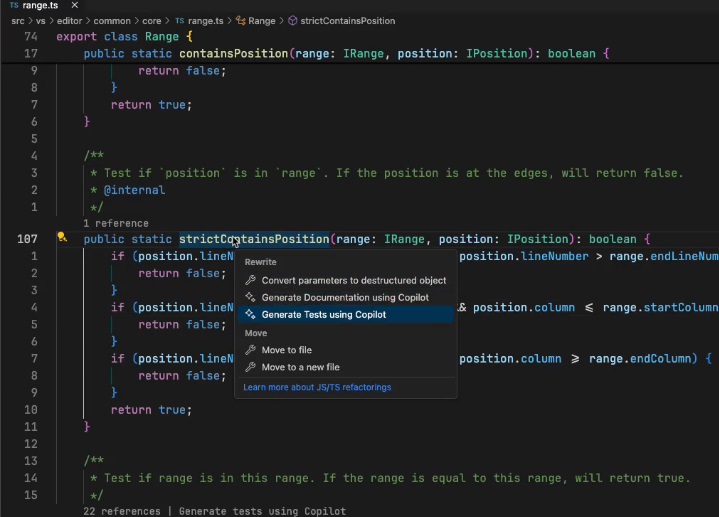
Task: Click the TS file icon in breadcrumbs
Action: tap(180, 21)
